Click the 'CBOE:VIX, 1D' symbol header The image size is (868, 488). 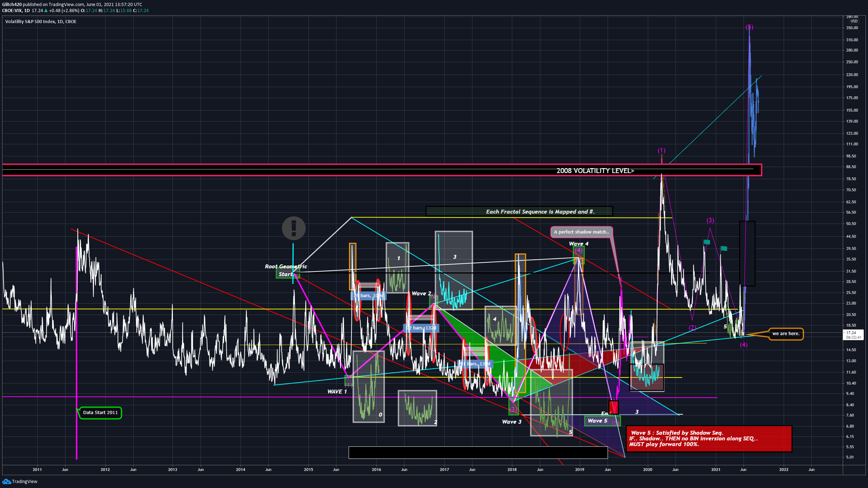point(16,11)
